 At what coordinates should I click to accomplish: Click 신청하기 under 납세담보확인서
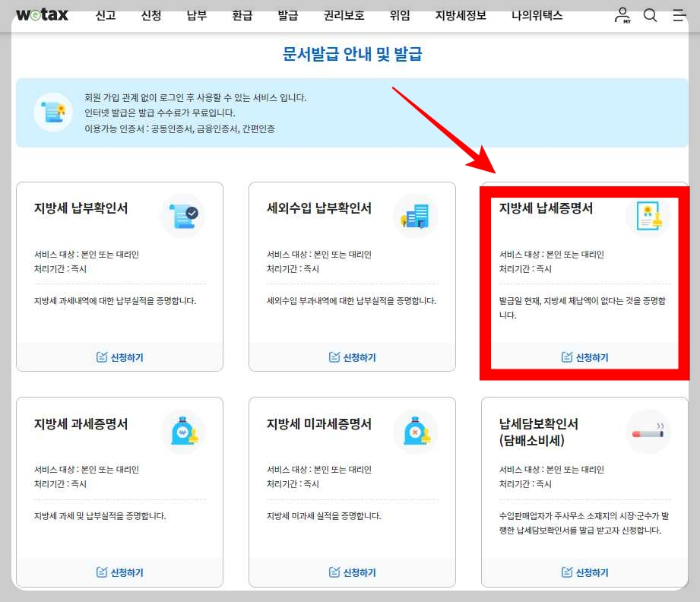point(585,572)
